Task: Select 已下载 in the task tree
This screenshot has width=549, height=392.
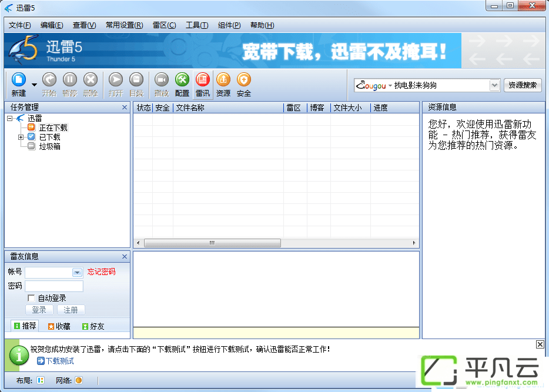Action: pyautogui.click(x=50, y=137)
